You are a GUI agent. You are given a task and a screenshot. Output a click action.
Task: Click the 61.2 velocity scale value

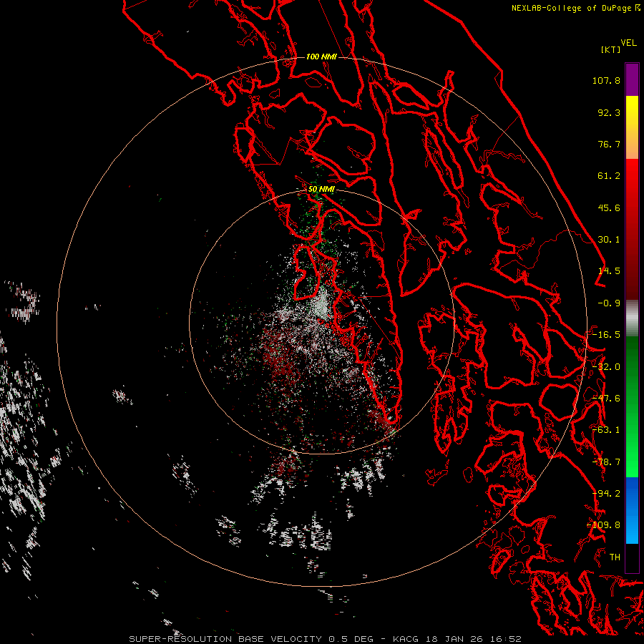click(x=609, y=176)
